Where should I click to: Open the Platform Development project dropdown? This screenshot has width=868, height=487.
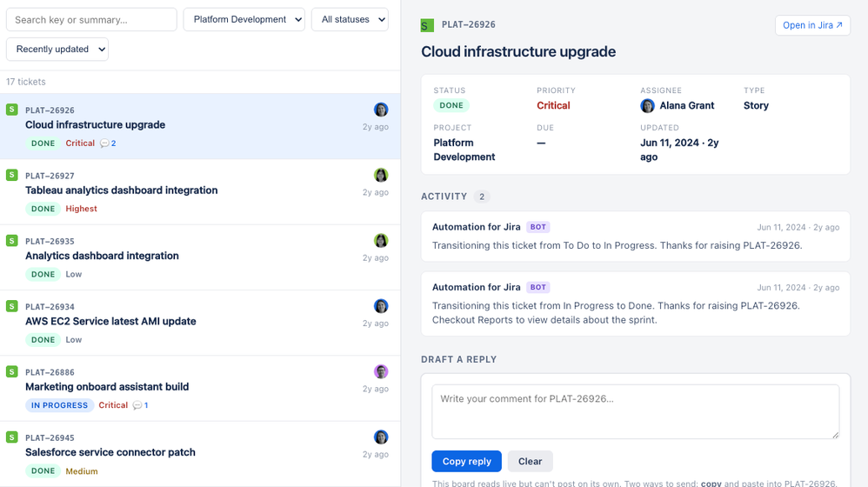coord(244,19)
